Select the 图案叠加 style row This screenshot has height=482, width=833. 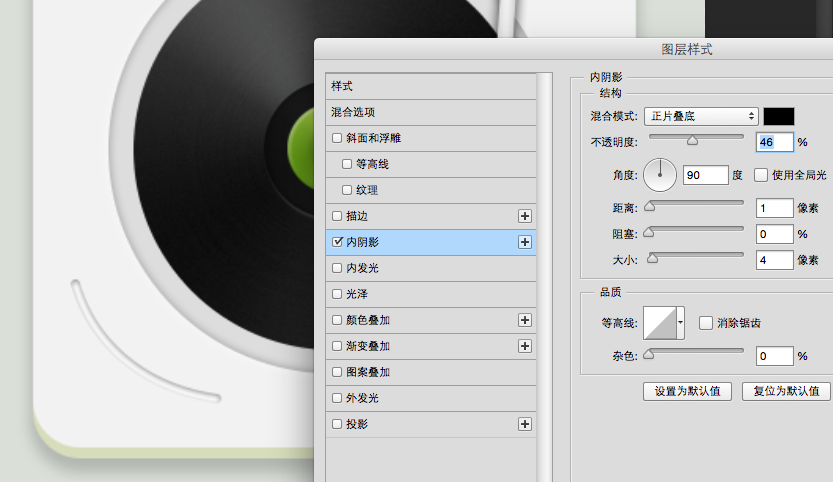pos(431,373)
